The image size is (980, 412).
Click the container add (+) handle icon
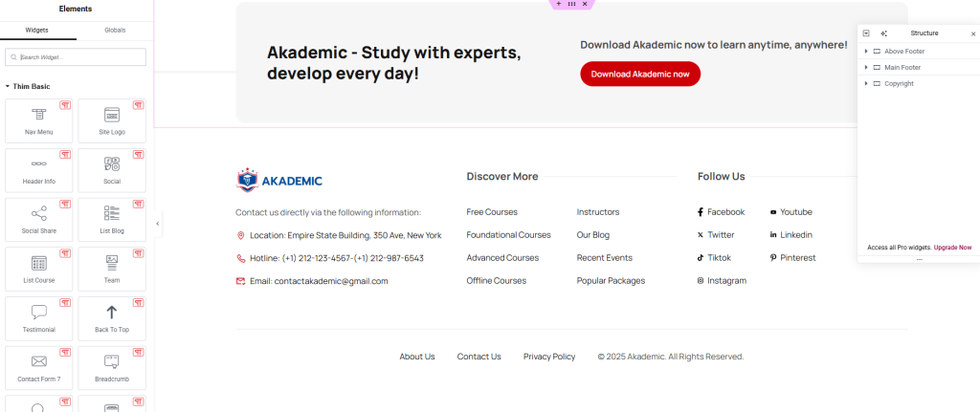coord(559,4)
